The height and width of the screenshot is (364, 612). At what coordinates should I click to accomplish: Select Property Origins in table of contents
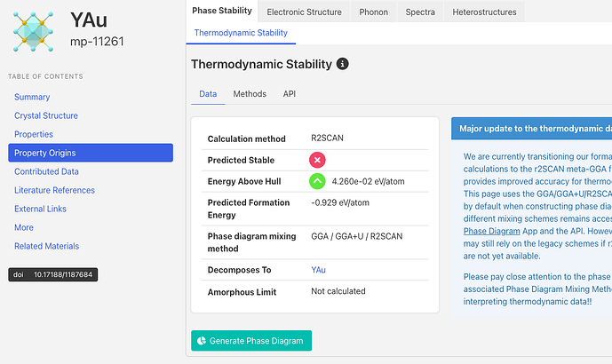91,153
